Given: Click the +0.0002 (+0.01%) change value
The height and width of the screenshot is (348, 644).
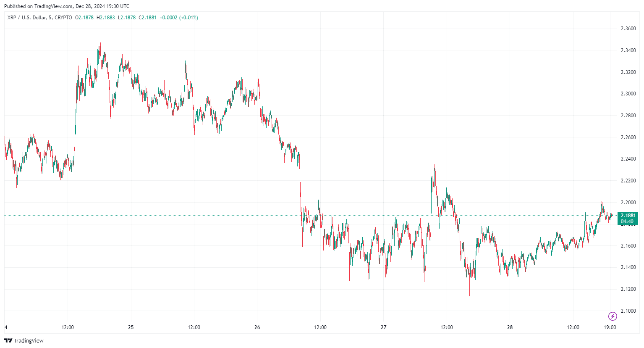Looking at the screenshot, I should coord(179,18).
